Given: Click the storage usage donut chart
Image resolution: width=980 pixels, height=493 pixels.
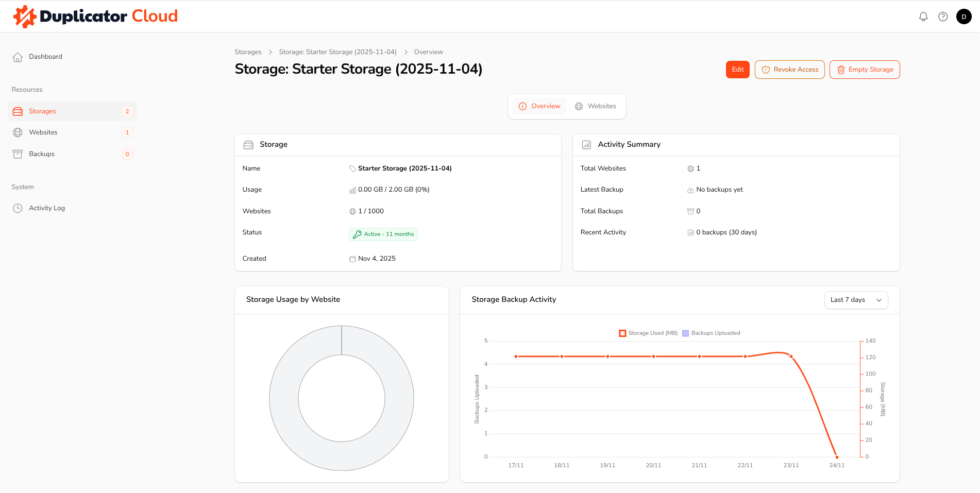Looking at the screenshot, I should coord(284,398).
